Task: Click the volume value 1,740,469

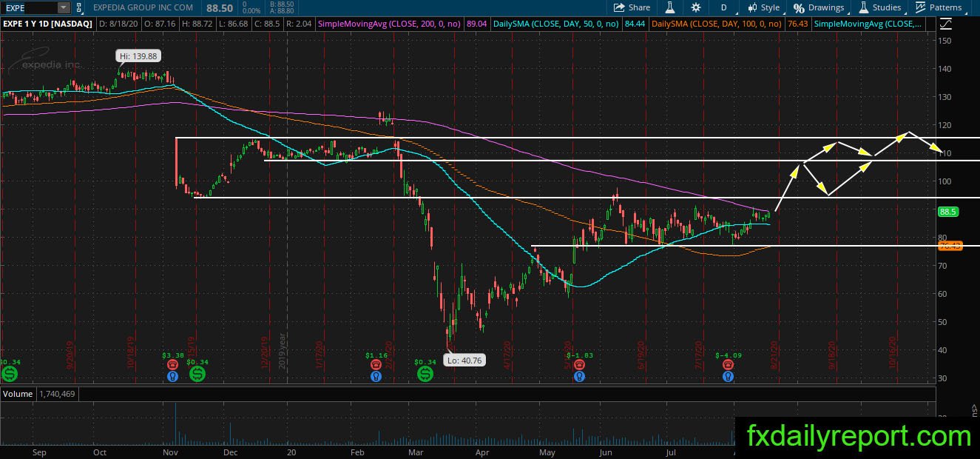Action: click(57, 394)
